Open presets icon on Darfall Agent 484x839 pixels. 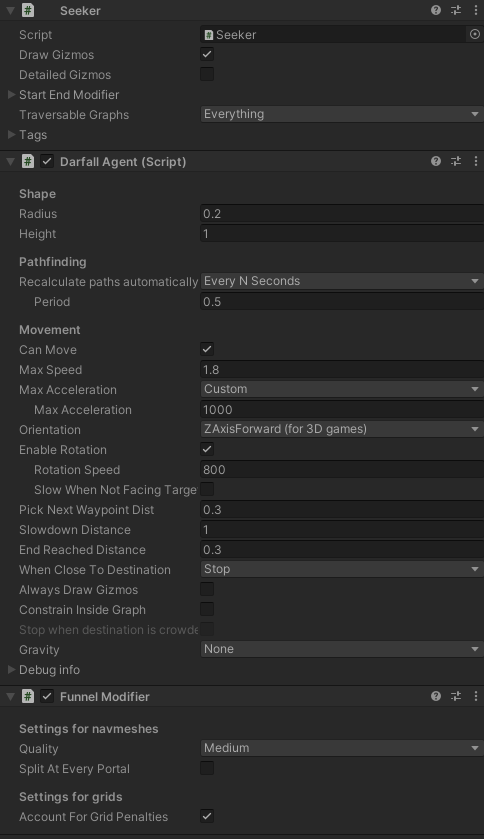(456, 161)
